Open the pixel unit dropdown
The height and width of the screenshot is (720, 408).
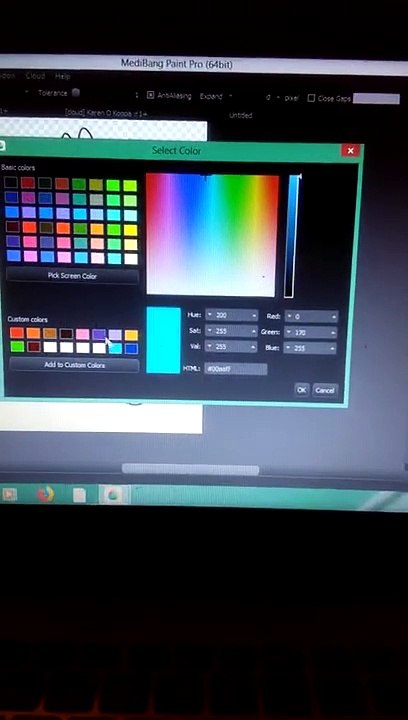(x=278, y=98)
